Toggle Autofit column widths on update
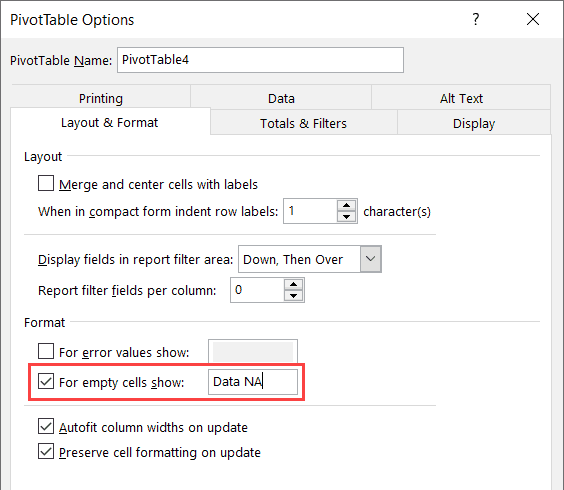This screenshot has width=564, height=490. click(x=46, y=426)
